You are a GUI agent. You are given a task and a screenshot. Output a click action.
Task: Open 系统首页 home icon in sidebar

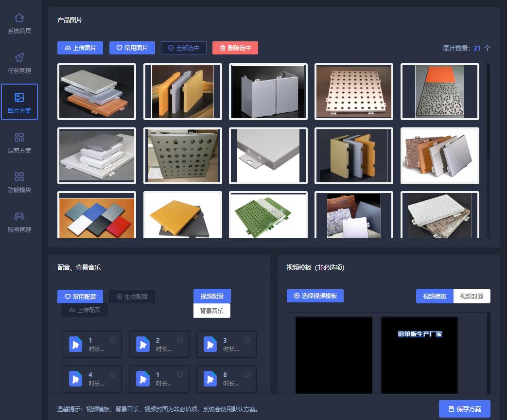(19, 18)
